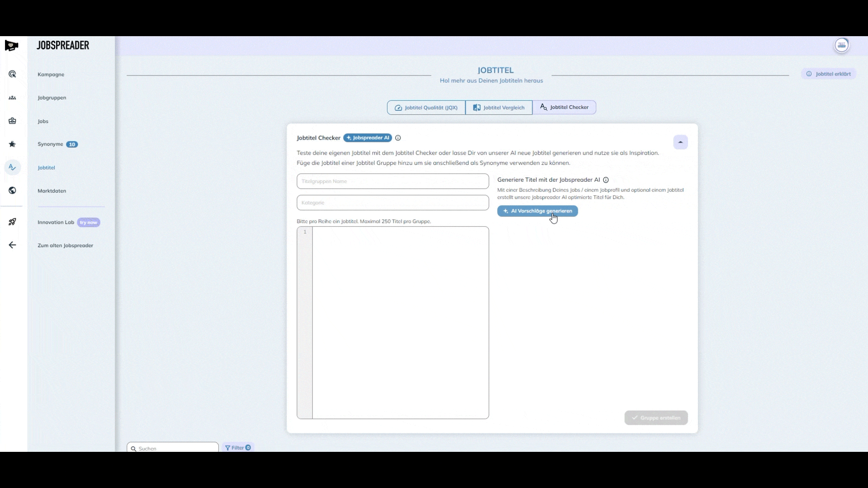Click the Jobspreader flag logo icon

pos(11,46)
